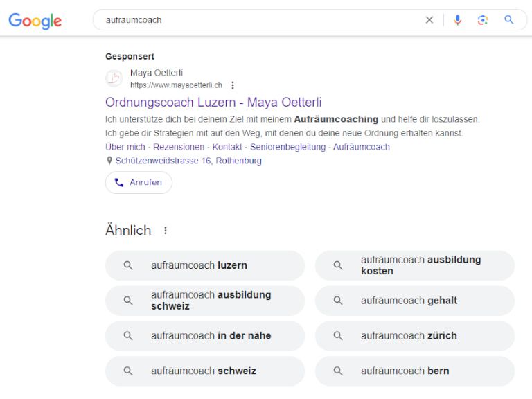Go to the Kontakt sitelink
Image resolution: width=532 pixels, height=399 pixels.
point(227,147)
